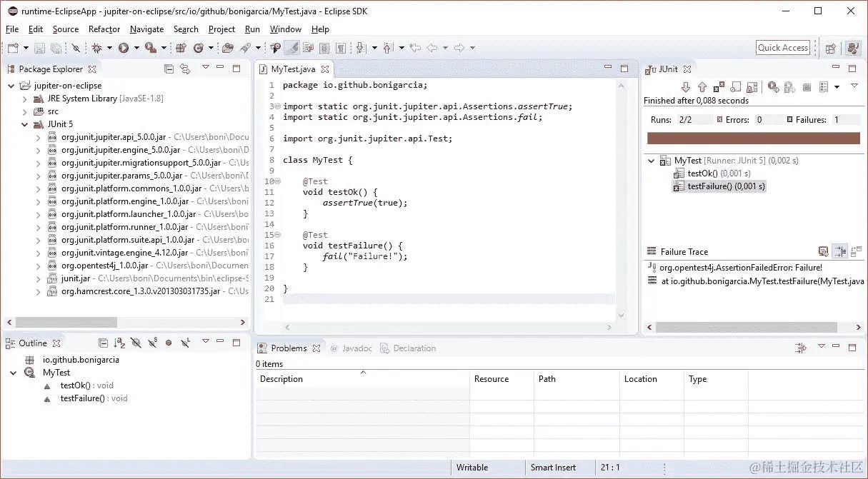Toggle Scroll Lock in JUnit view

click(x=752, y=87)
